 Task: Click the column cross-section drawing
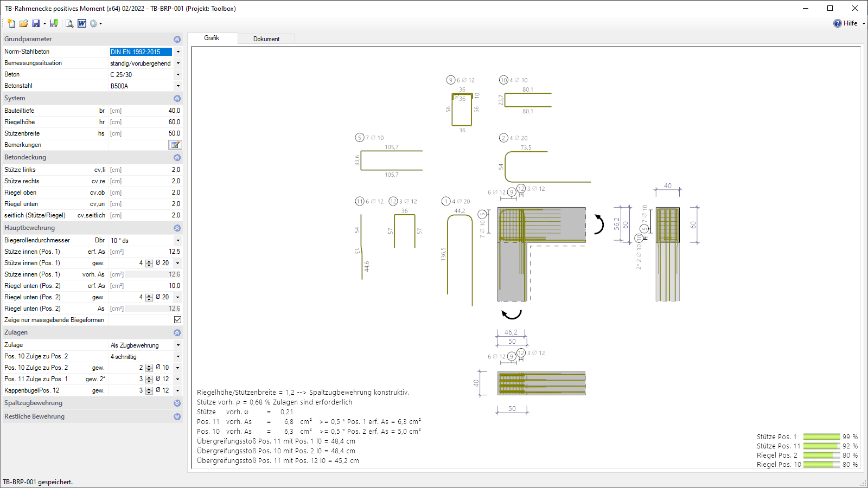point(667,254)
